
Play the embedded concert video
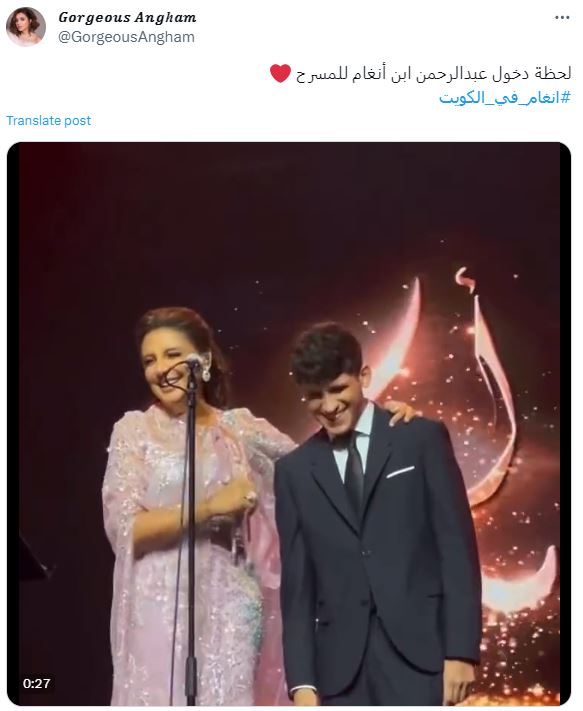[x=289, y=424]
